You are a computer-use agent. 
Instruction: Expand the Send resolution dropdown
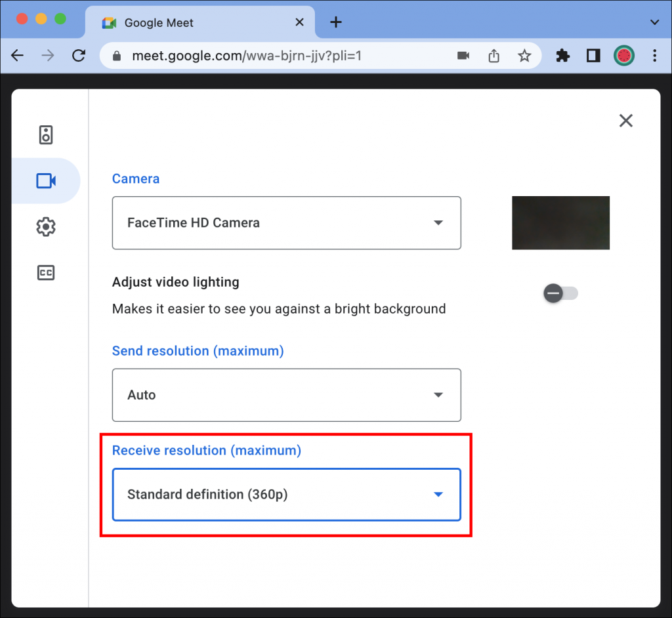point(286,395)
